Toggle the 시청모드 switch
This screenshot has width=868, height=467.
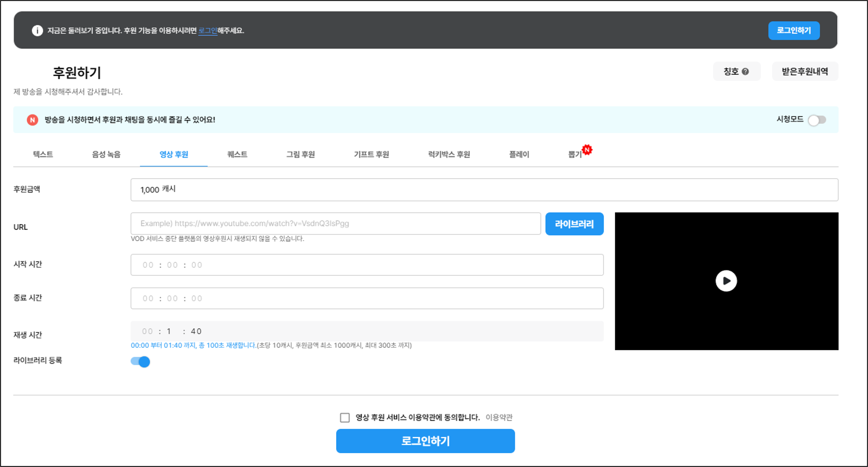point(817,120)
